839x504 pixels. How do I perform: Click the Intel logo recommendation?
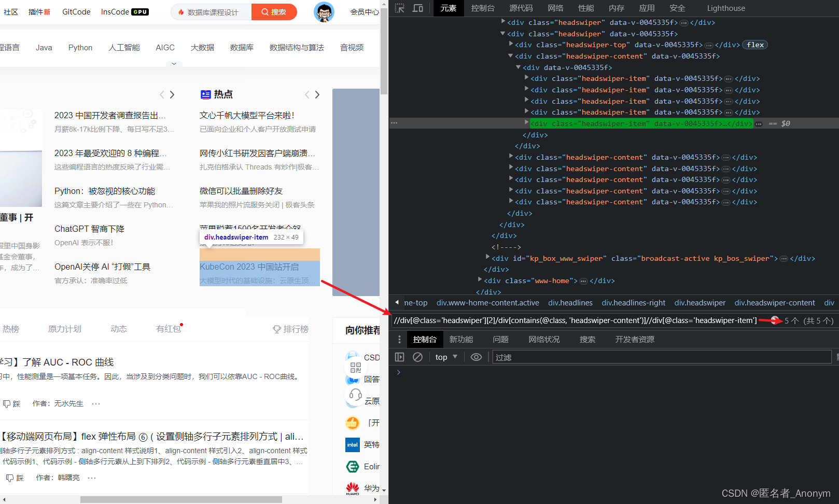tap(353, 445)
